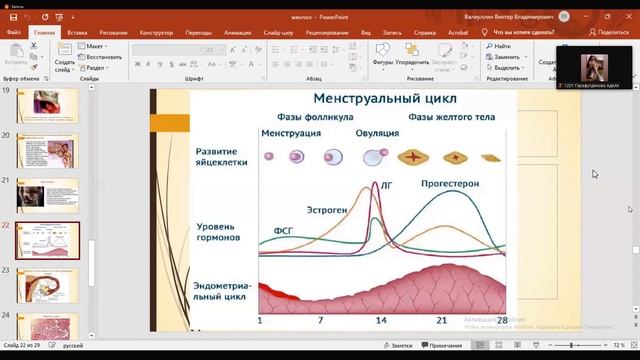Screen dimensions: 640x360
Task: Open the Выделить select dropdown
Action: [504, 68]
